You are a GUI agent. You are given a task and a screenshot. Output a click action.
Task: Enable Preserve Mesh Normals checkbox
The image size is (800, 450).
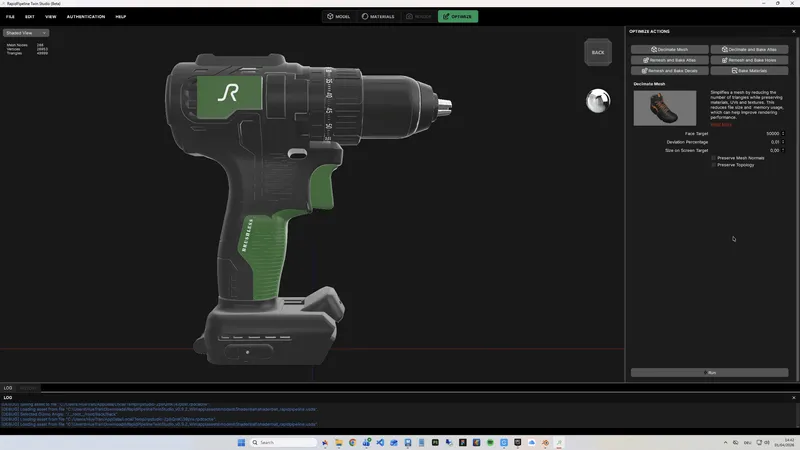[714, 158]
